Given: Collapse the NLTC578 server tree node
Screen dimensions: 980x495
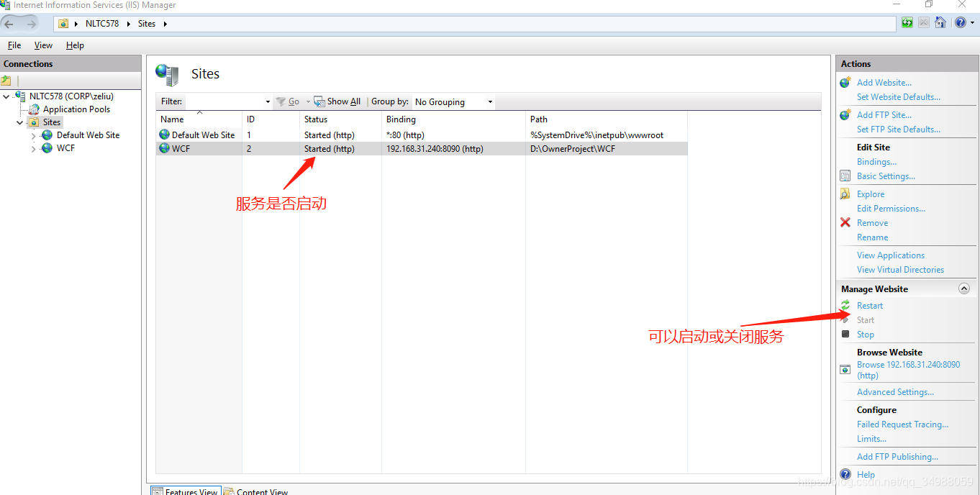Looking at the screenshot, I should coord(6,96).
